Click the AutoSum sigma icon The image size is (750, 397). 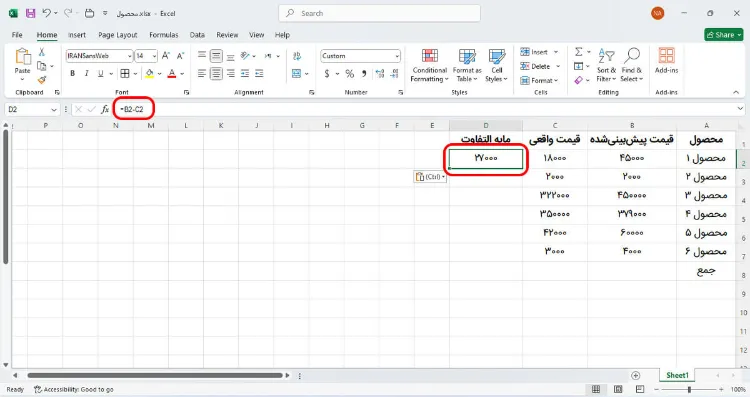(579, 52)
